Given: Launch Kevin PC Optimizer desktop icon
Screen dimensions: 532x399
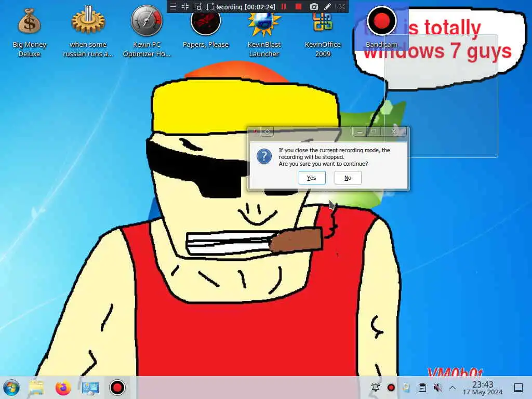Looking at the screenshot, I should (147, 32).
